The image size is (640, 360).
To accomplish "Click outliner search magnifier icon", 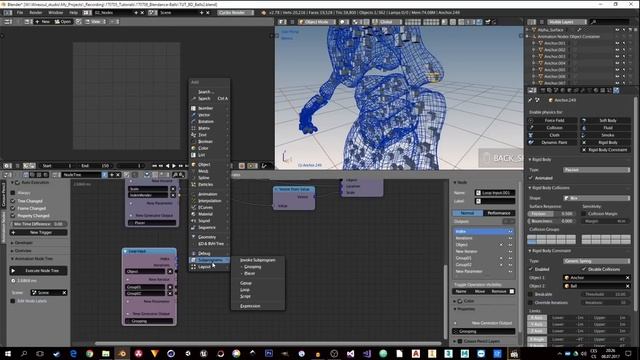I will click(x=594, y=22).
